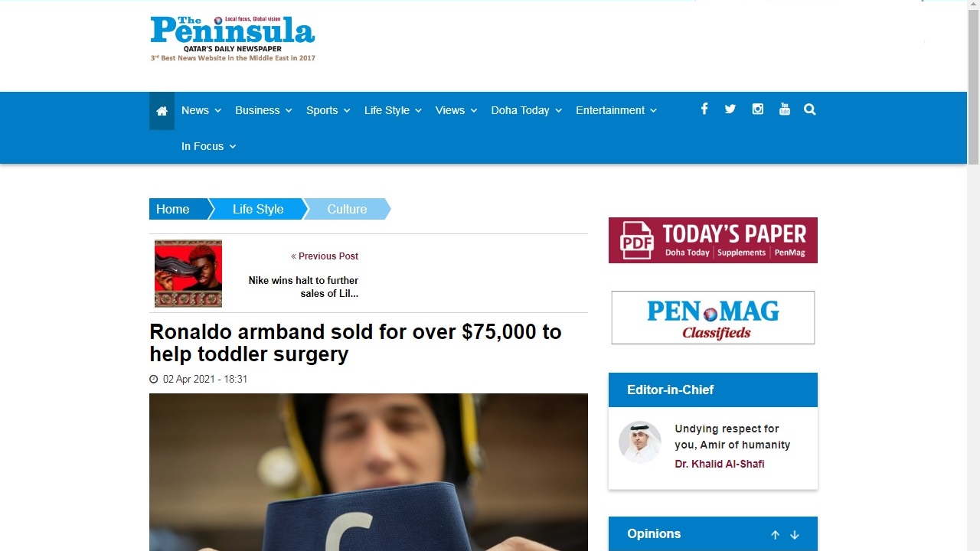Go to Life Style breadcrumb
The width and height of the screenshot is (980, 551).
pos(258,209)
